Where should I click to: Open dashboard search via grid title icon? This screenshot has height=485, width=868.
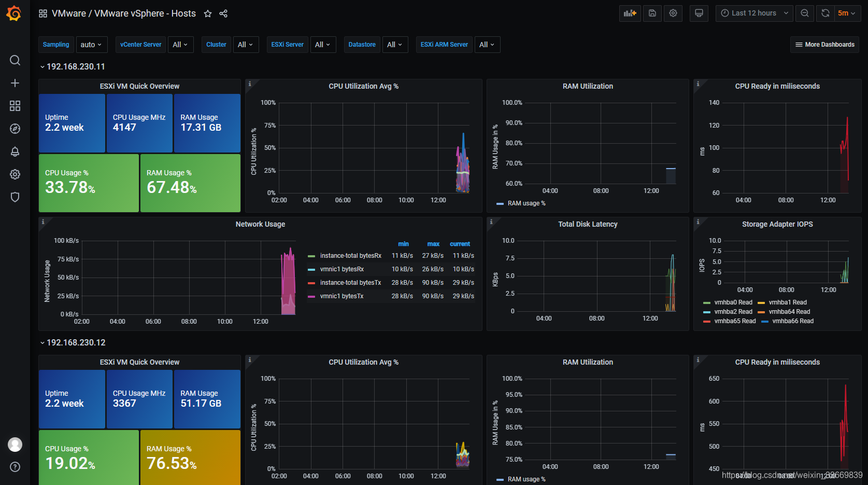coord(43,13)
